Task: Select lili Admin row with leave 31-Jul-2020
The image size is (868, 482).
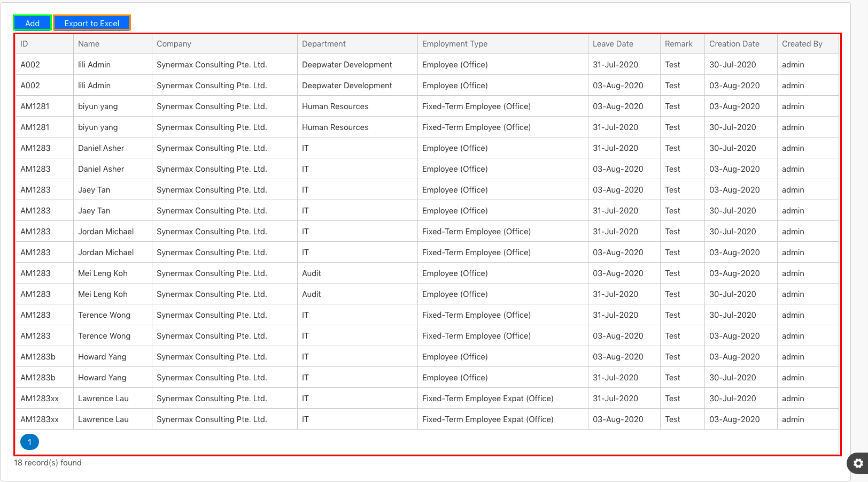Action: click(x=427, y=65)
